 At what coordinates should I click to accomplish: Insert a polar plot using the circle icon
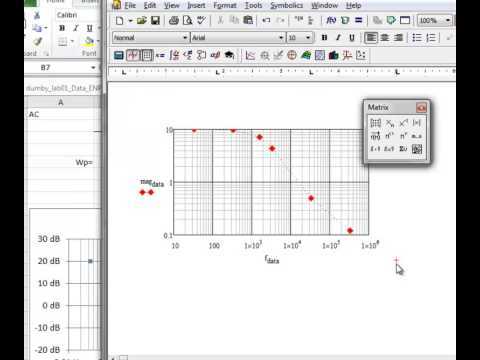click(x=292, y=55)
